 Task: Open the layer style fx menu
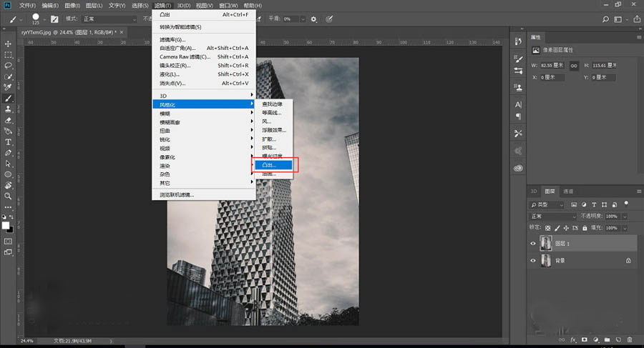click(572, 339)
